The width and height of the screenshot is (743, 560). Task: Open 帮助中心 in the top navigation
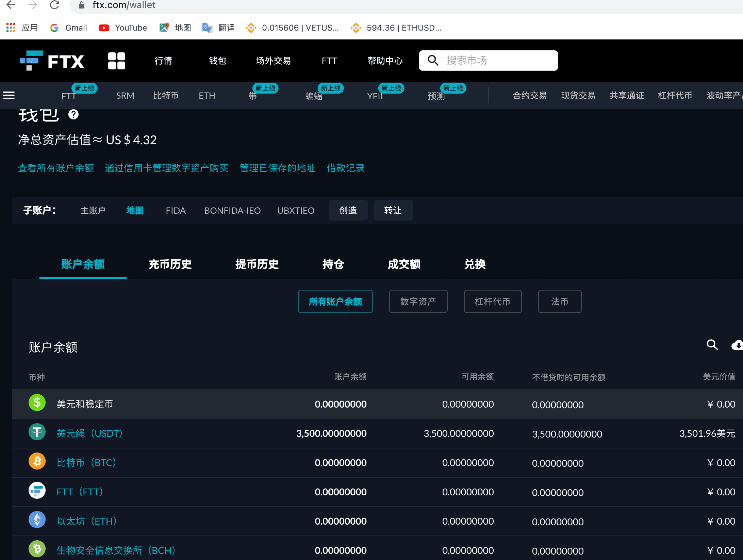[x=385, y=61]
